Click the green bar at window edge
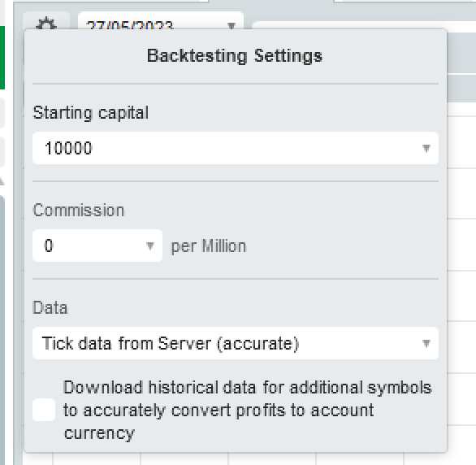The width and height of the screenshot is (476, 465). click(2, 58)
